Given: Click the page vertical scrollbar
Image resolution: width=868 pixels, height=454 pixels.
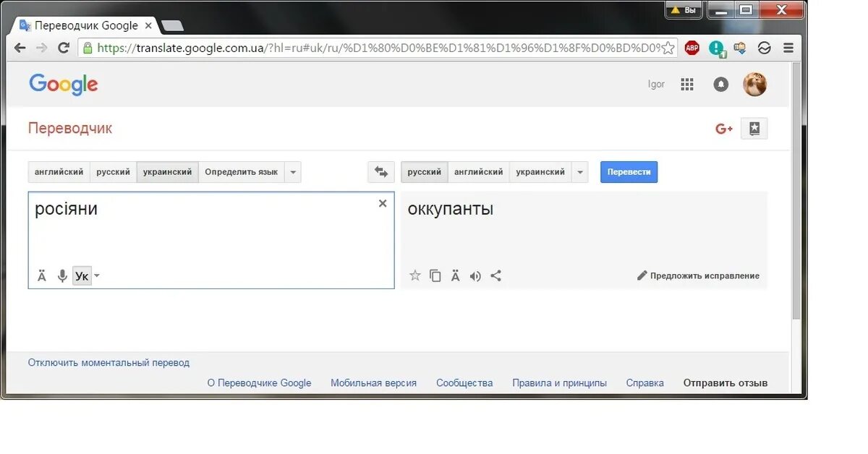Looking at the screenshot, I should pyautogui.click(x=797, y=192).
